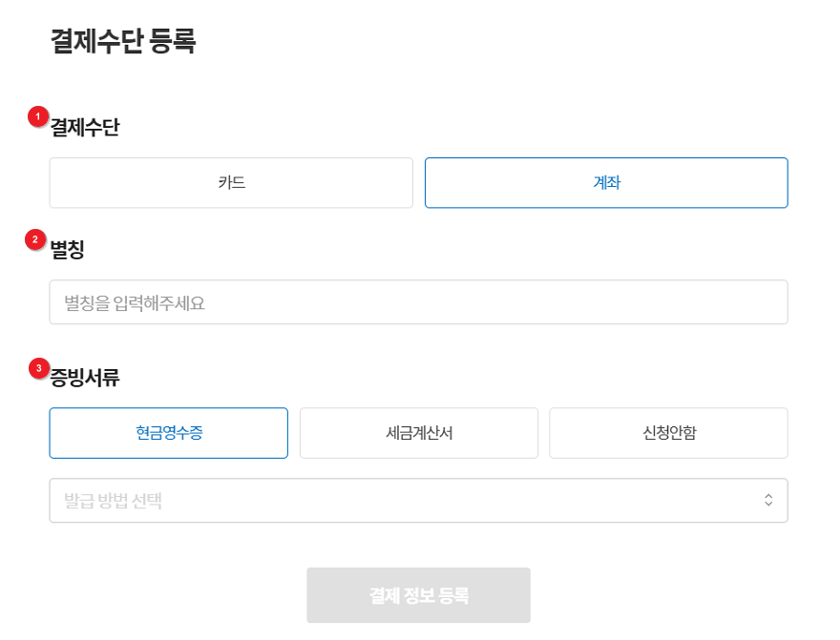The width and height of the screenshot is (840, 640).
Task: Click the empty middle of the 발급 방법 select box
Action: pyautogui.click(x=458, y=501)
